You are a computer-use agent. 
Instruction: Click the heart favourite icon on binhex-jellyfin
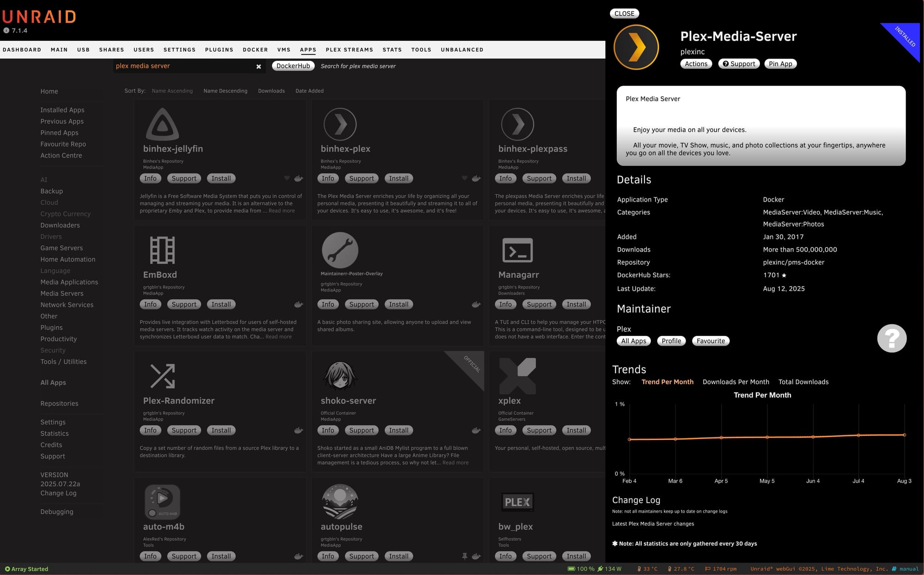287,178
